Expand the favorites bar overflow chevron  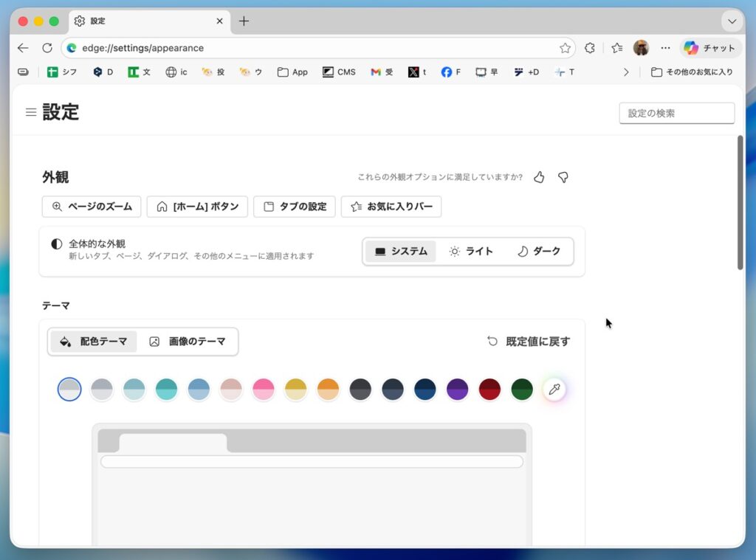tap(626, 72)
